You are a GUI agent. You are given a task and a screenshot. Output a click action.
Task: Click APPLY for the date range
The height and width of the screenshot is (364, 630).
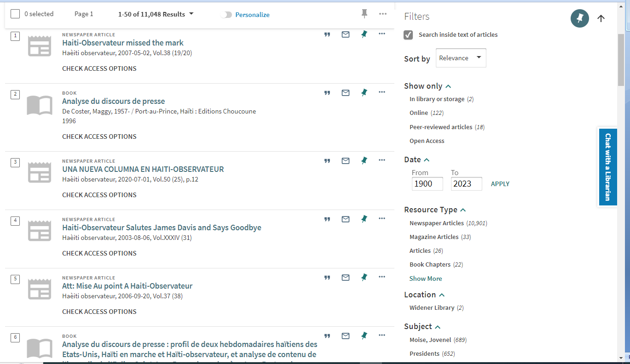tap(500, 184)
